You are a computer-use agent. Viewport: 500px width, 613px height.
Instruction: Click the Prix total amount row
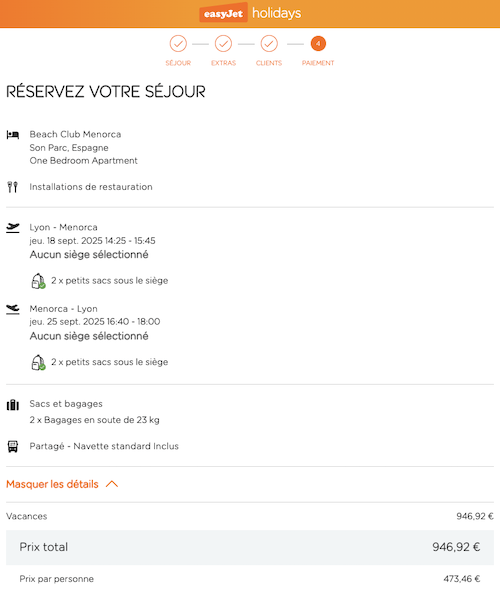[x=250, y=547]
